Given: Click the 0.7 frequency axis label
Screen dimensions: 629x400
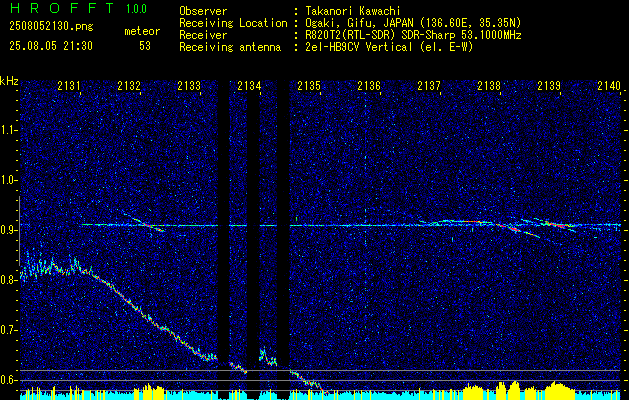Looking at the screenshot, I should tap(8, 330).
